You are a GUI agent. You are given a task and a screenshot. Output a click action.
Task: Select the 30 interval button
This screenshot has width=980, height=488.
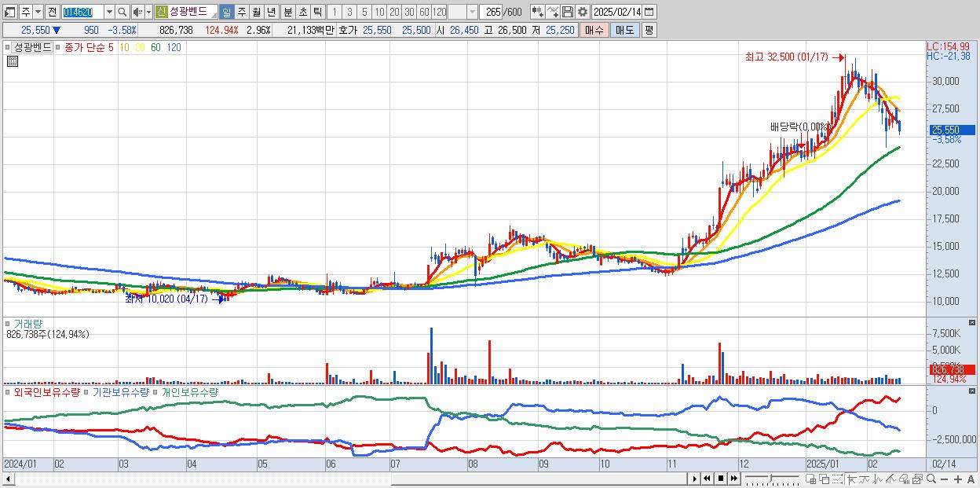409,12
